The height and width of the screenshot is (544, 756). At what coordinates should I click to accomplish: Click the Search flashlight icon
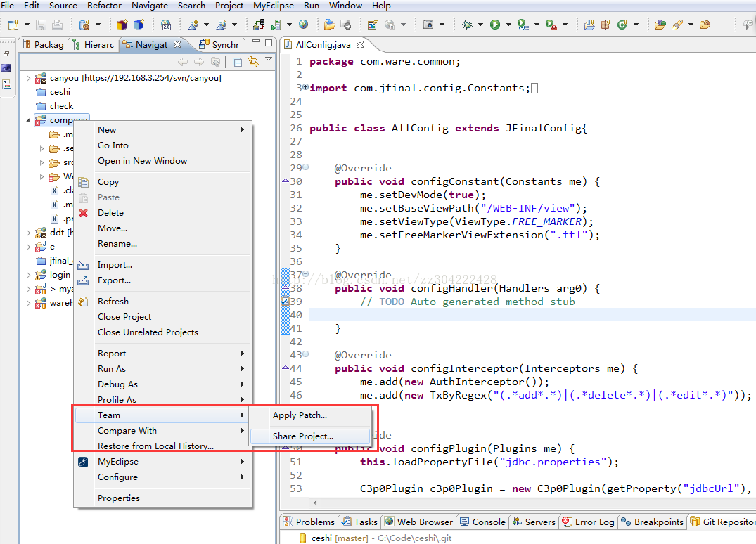point(677,24)
